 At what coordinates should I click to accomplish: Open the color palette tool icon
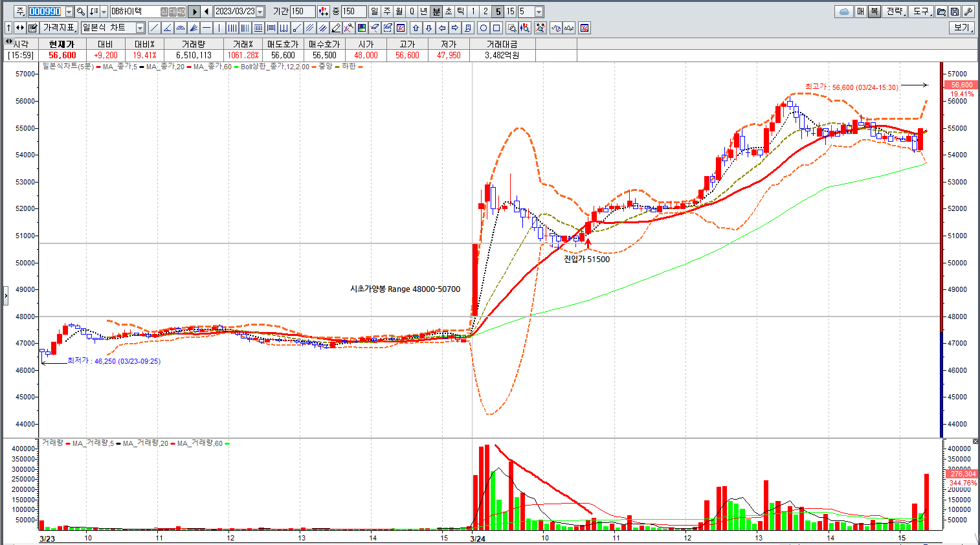362,28
